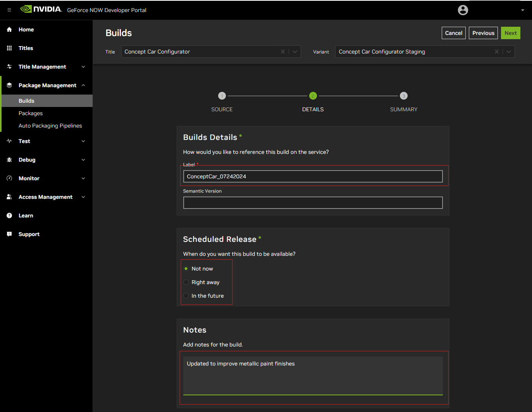Viewport: 532px width, 412px height.
Task: Click the Cancel button
Action: coord(454,33)
